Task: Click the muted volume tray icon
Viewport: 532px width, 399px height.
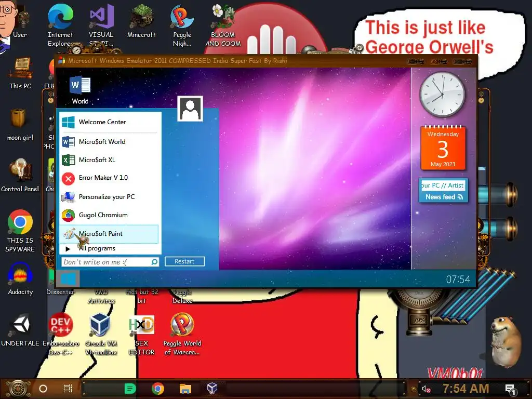Action: pos(426,389)
